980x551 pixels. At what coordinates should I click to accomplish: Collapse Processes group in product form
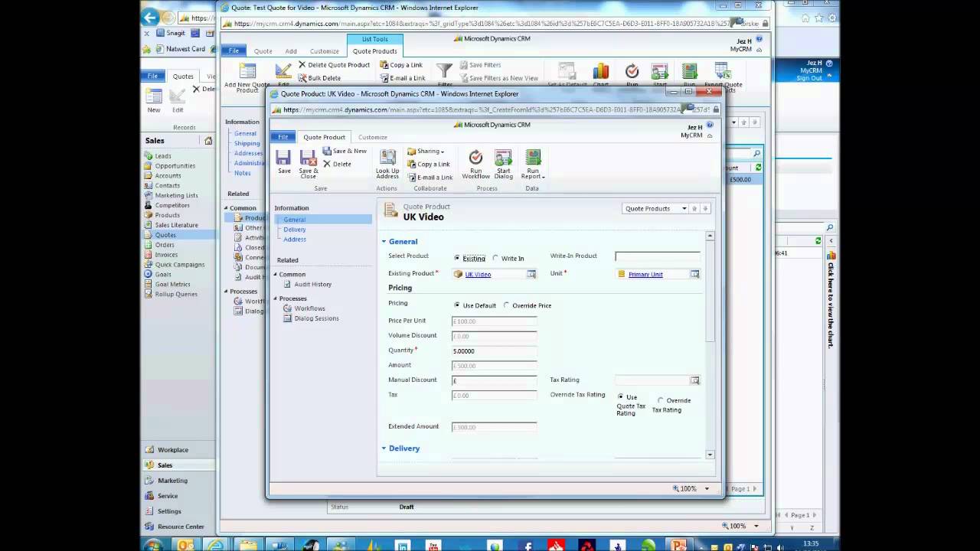[276, 298]
